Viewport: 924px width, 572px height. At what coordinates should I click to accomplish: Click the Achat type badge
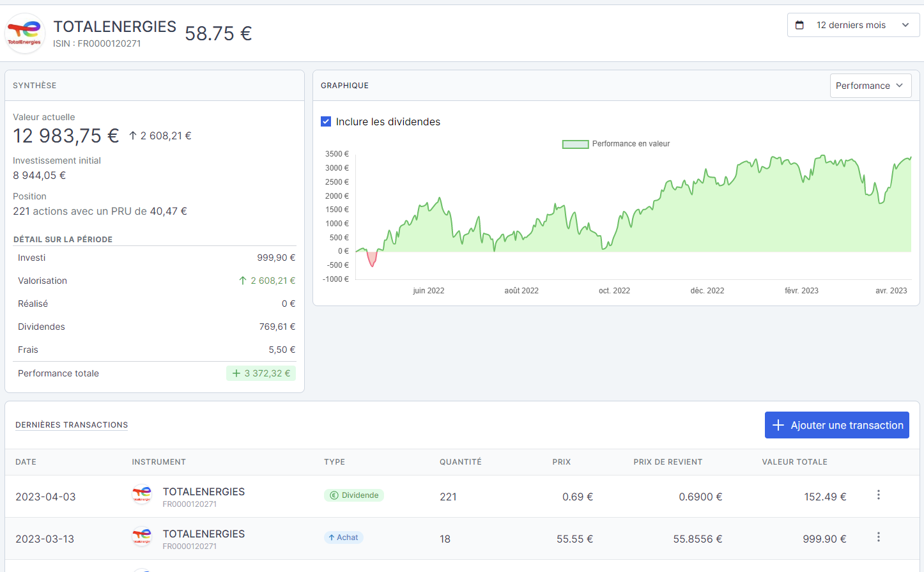tap(344, 537)
